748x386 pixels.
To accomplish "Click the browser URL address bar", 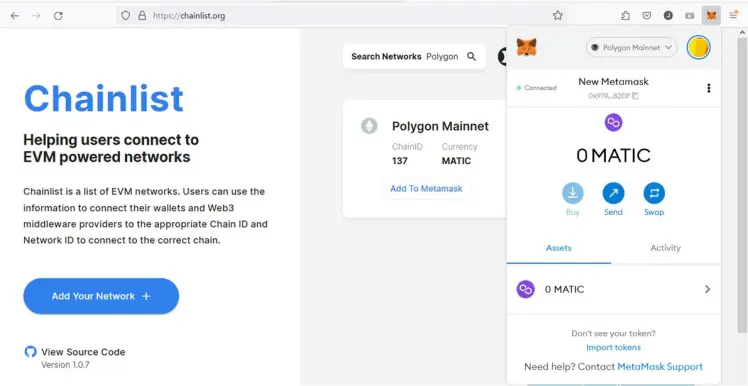I will pyautogui.click(x=341, y=16).
